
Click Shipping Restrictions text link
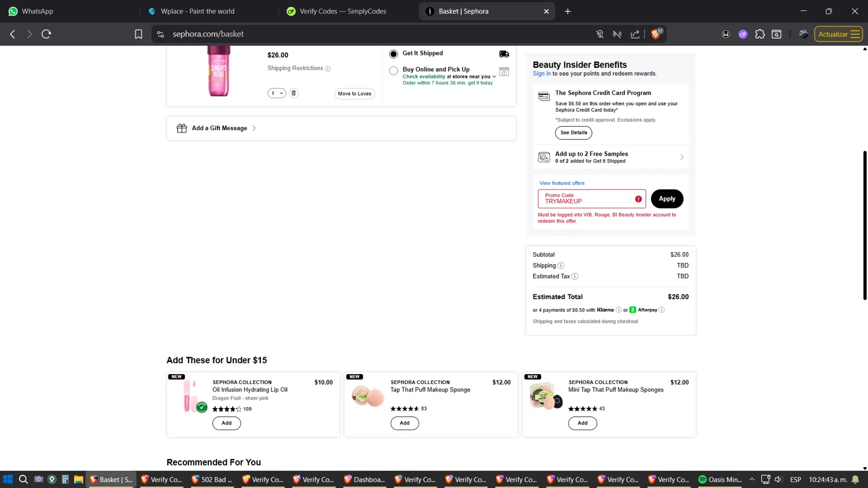pos(295,68)
